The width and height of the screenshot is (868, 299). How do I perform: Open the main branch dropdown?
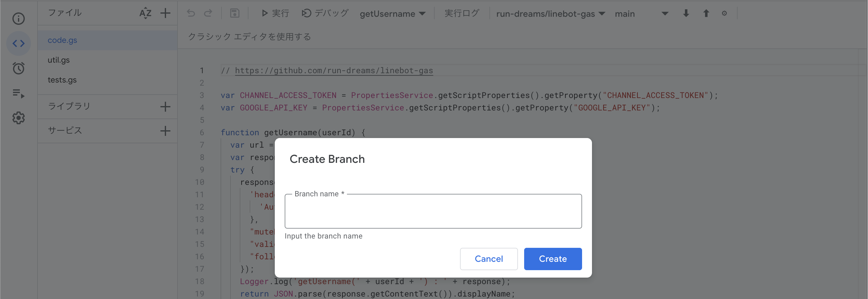[x=641, y=14]
